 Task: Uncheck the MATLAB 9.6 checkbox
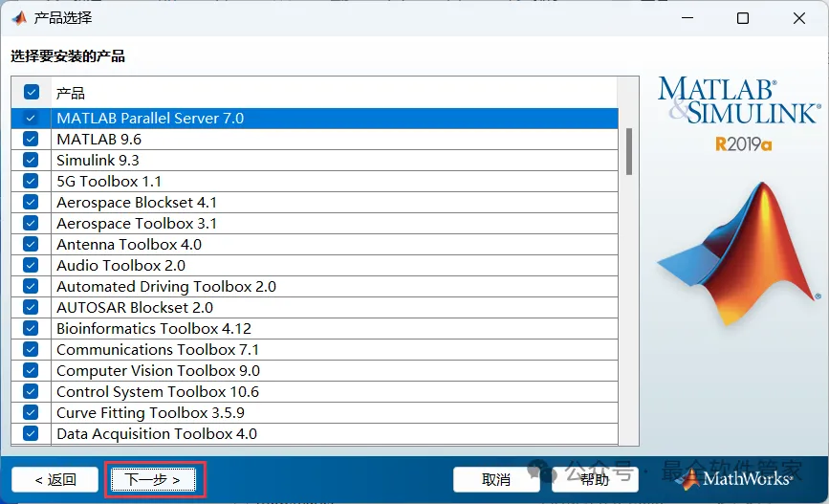point(31,139)
